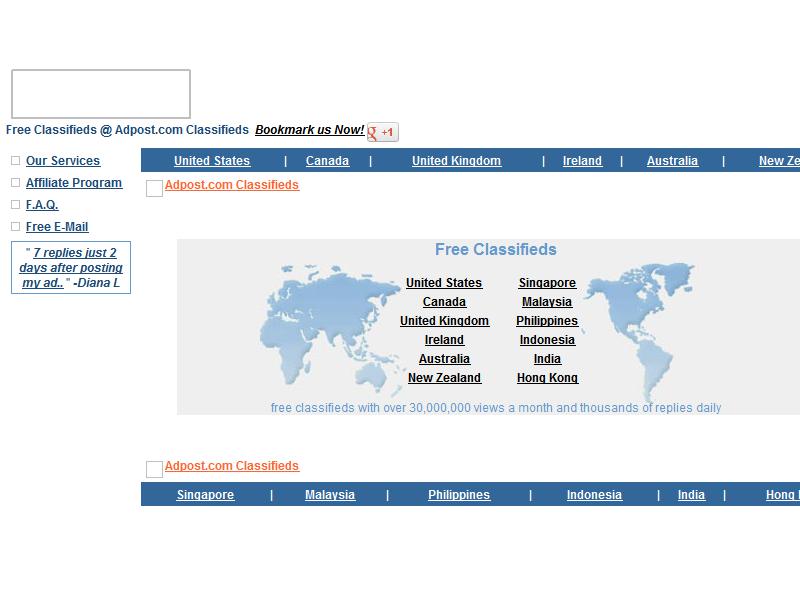Open the lower Adpost.com Classifieds text link

pyautogui.click(x=232, y=466)
